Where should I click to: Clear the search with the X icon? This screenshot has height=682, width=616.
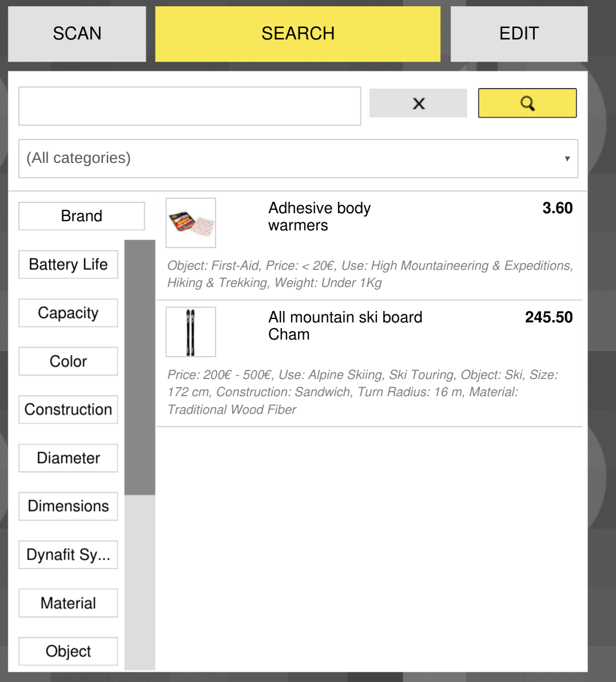tap(418, 103)
